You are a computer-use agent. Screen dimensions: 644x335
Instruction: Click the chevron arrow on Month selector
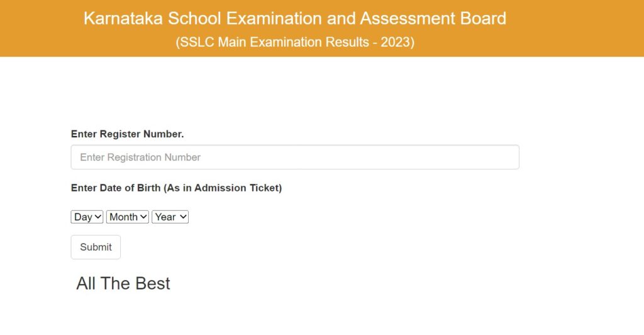(x=144, y=217)
